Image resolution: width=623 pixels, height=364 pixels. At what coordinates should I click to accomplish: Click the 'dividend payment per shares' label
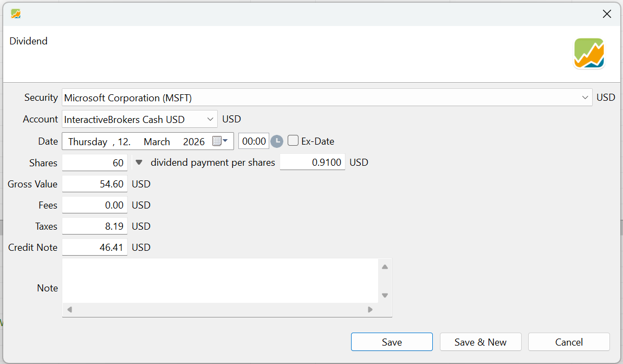point(213,162)
